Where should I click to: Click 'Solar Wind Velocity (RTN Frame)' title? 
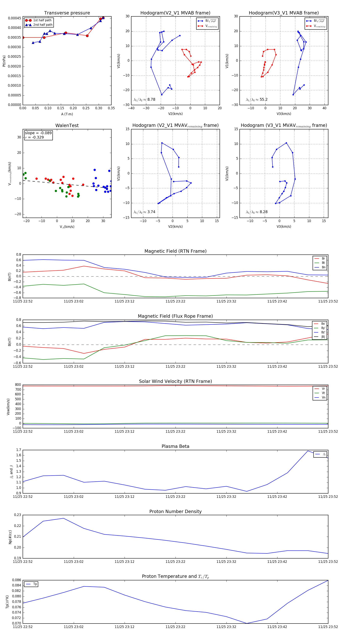click(175, 381)
